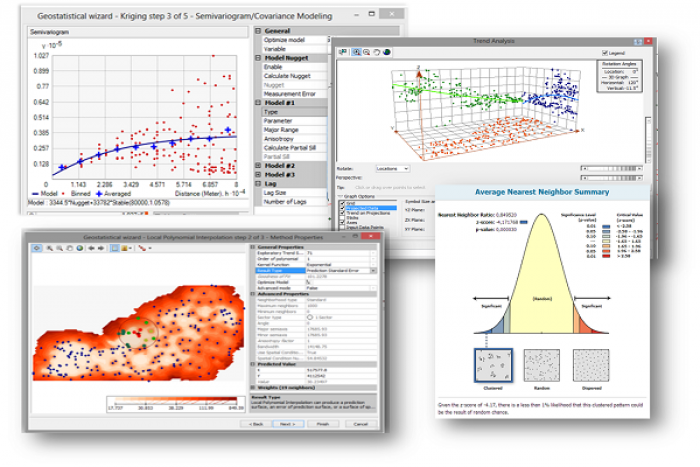
Task: Click the Finish button in the wizard
Action: click(323, 423)
